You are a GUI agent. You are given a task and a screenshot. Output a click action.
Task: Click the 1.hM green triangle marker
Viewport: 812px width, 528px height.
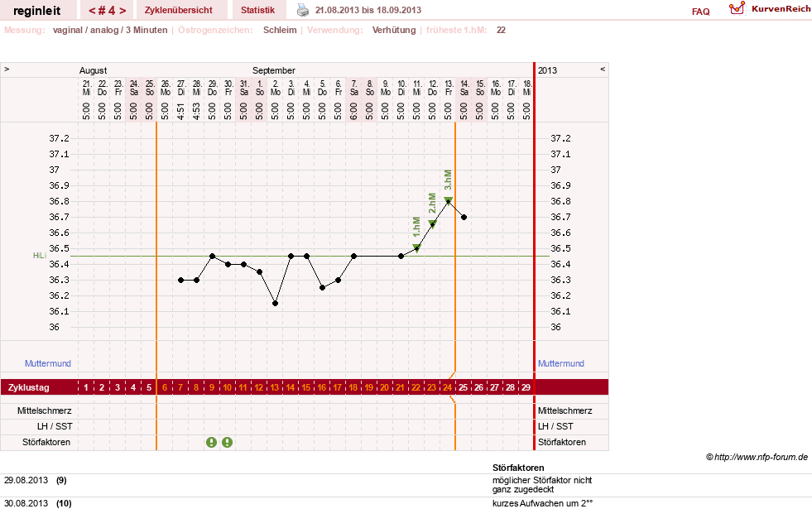pyautogui.click(x=417, y=248)
